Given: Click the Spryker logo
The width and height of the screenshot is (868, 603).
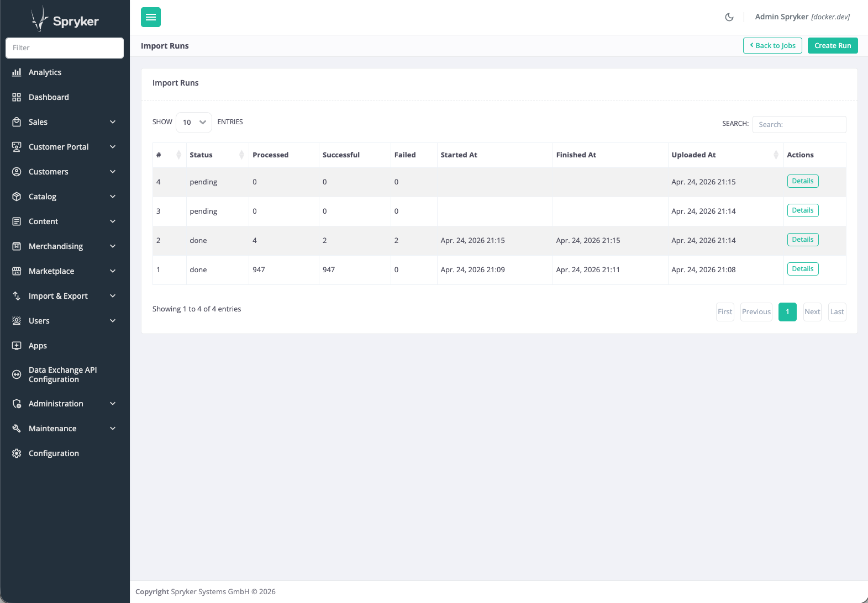Looking at the screenshot, I should 65,20.
